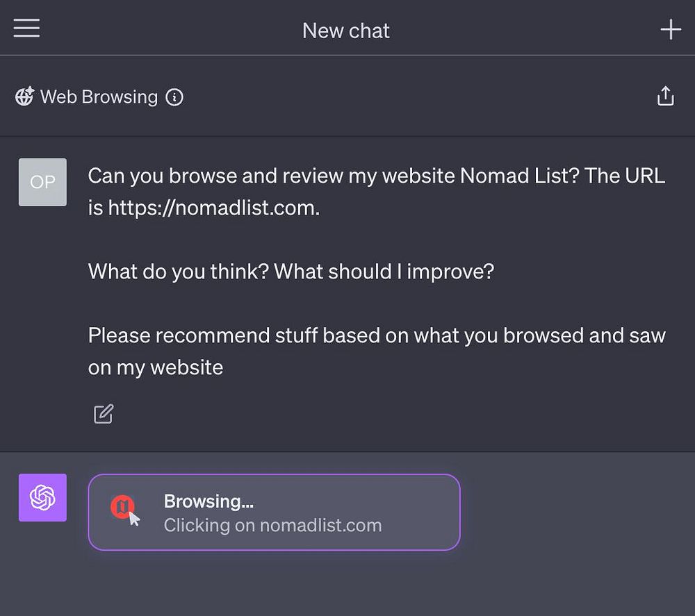Click the share conversation icon

point(665,97)
